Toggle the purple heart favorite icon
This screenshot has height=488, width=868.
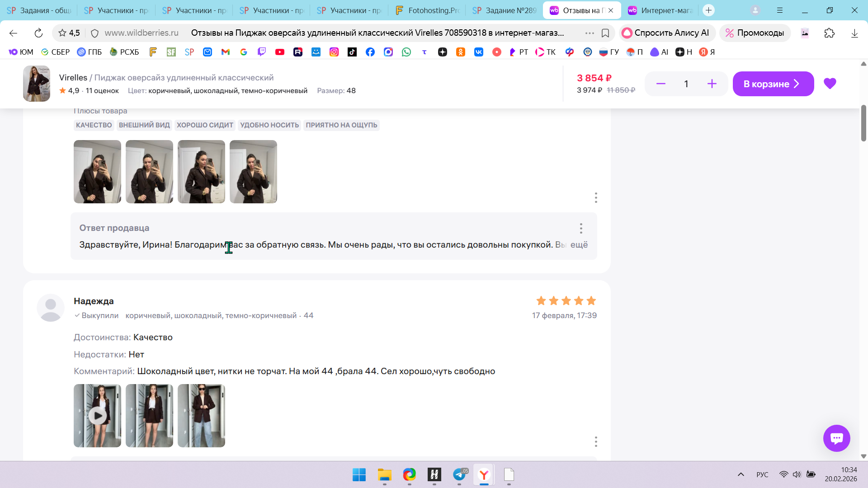tap(830, 84)
